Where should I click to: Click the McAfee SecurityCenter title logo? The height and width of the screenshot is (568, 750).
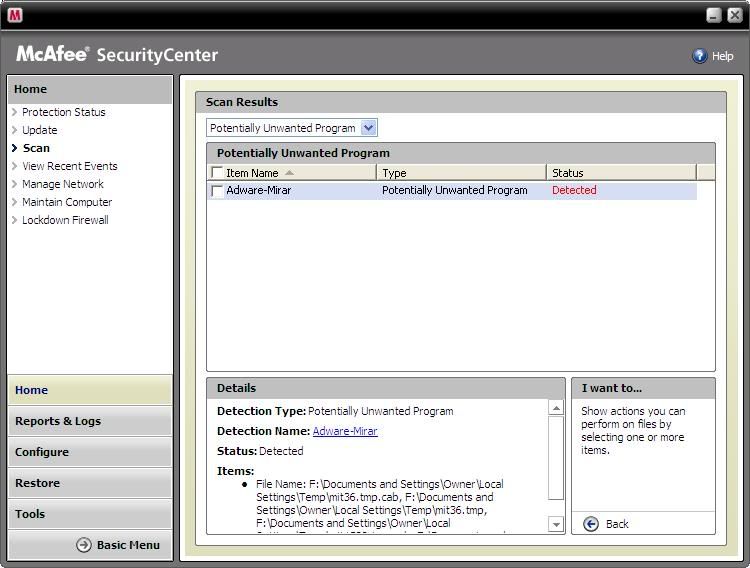click(117, 54)
